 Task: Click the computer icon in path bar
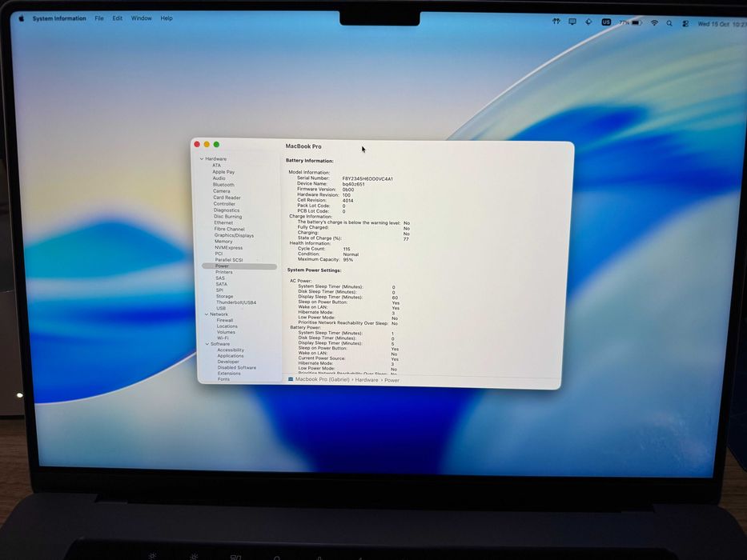pyautogui.click(x=291, y=379)
